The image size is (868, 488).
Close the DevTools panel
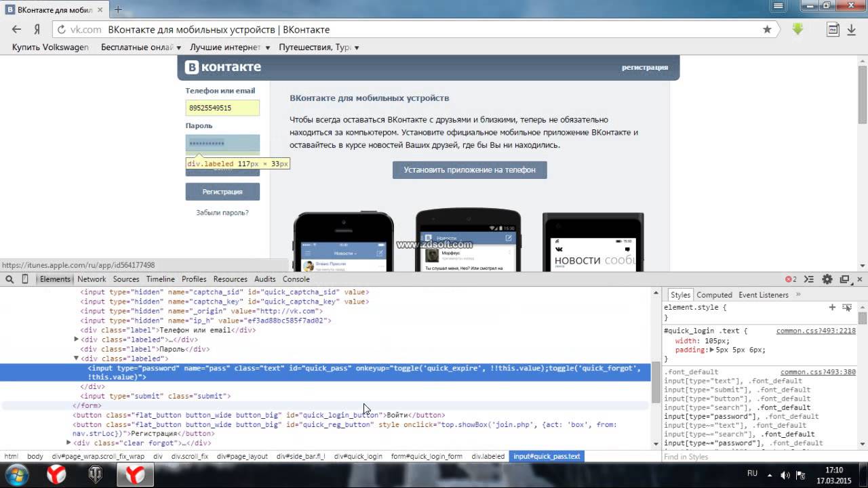click(x=860, y=279)
